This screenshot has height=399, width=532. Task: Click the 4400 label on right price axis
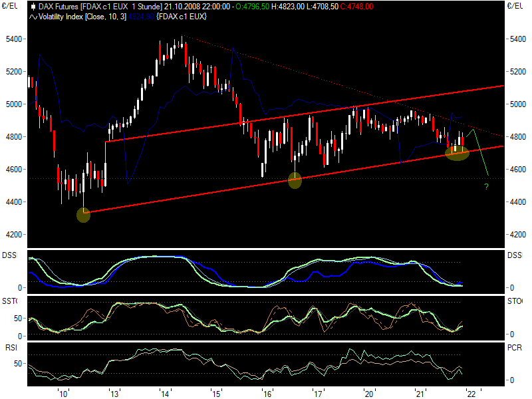pyautogui.click(x=518, y=202)
